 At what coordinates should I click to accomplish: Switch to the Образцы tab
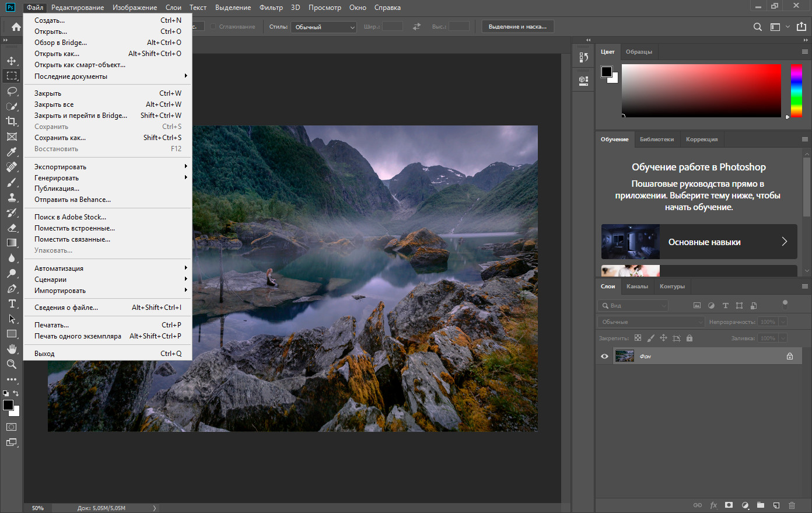(x=639, y=51)
